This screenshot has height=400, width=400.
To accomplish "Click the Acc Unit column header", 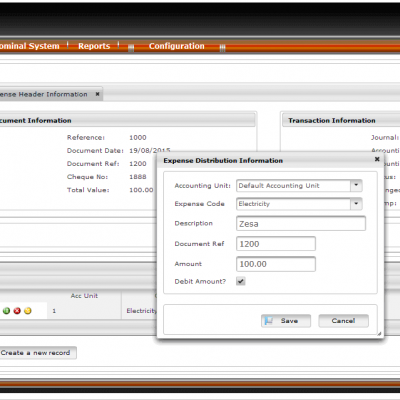I will click(x=84, y=296).
